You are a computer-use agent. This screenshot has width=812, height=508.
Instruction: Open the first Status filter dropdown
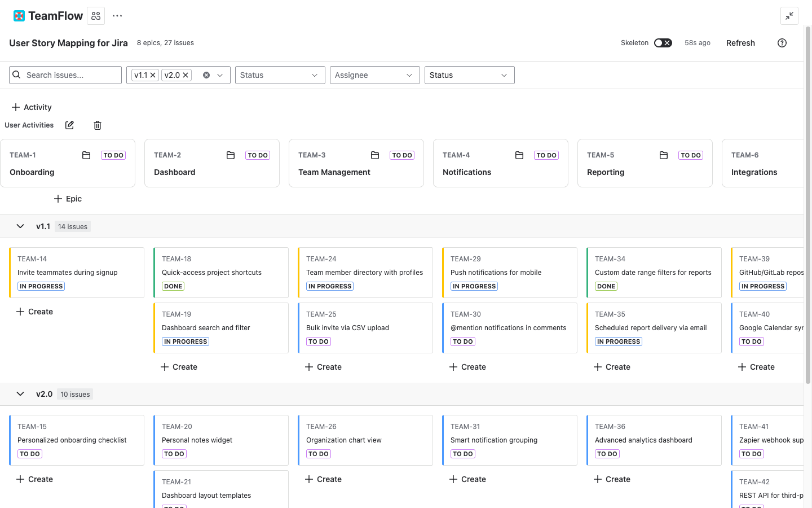tap(280, 75)
